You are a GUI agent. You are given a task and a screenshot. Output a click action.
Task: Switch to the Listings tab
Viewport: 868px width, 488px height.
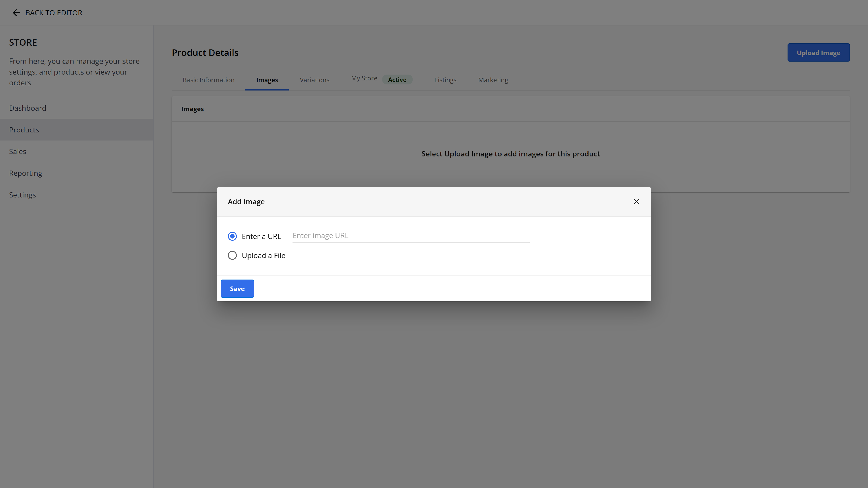pyautogui.click(x=445, y=80)
